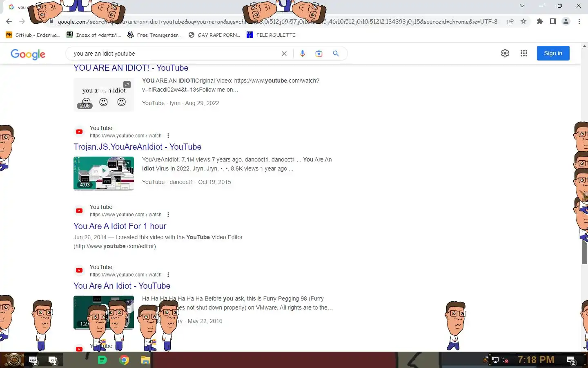Click YouTube favicon above You Are An Idiot
The image size is (588, 368).
(79, 270)
